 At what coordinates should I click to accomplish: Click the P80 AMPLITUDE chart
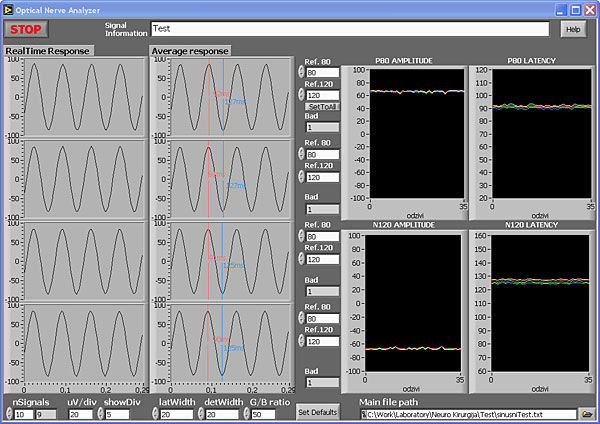click(x=417, y=134)
